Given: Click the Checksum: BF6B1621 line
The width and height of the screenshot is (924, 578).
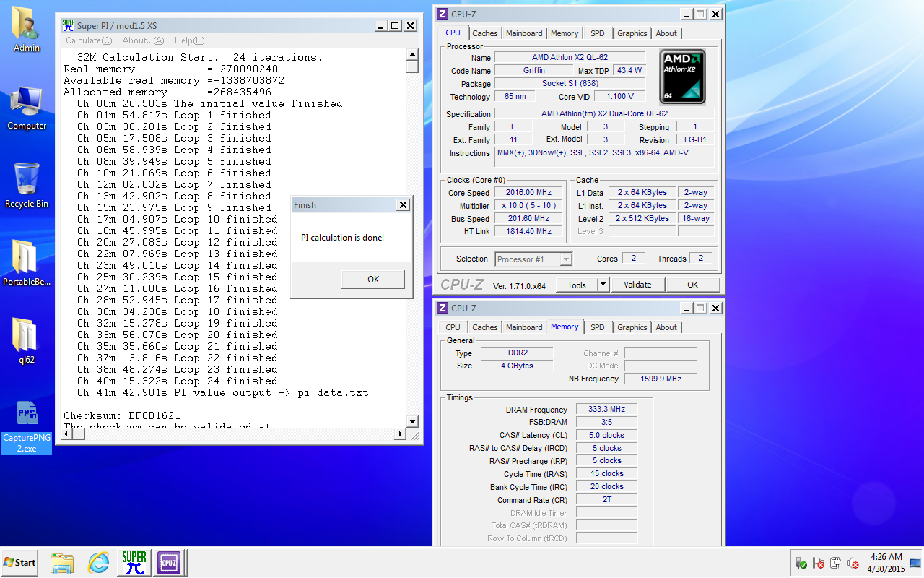Looking at the screenshot, I should click(x=122, y=415).
